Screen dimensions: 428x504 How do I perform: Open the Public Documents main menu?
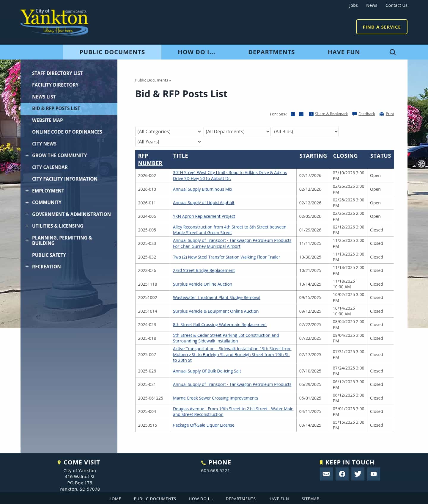click(x=112, y=52)
